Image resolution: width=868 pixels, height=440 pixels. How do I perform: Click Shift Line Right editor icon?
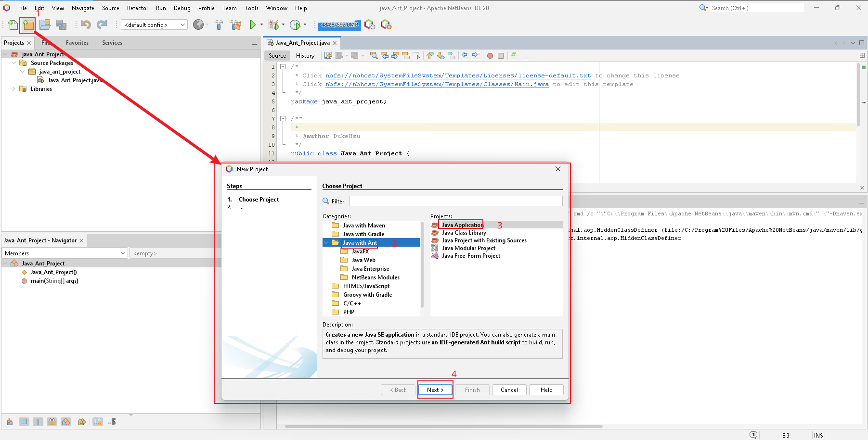476,56
